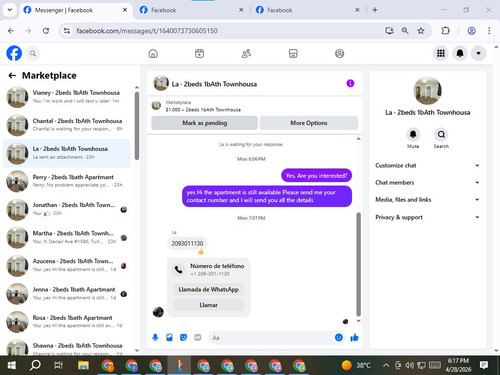Open the Chrome profile icon
The image size is (500, 375).
[x=471, y=31]
